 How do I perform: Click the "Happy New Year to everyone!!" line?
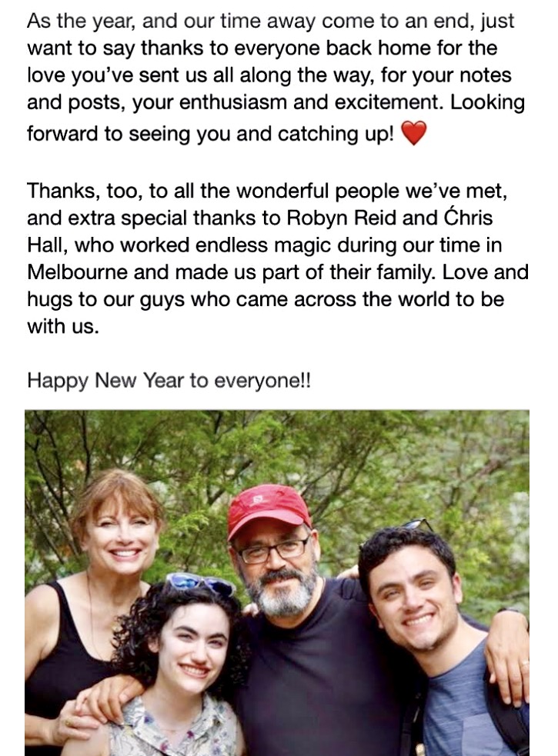point(169,380)
